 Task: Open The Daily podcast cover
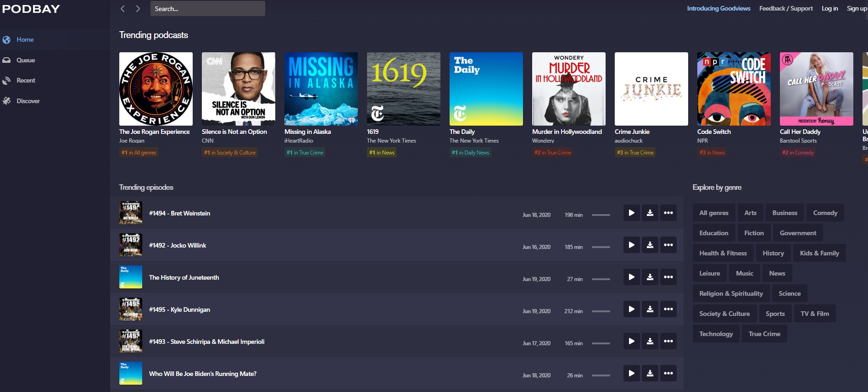[x=486, y=89]
